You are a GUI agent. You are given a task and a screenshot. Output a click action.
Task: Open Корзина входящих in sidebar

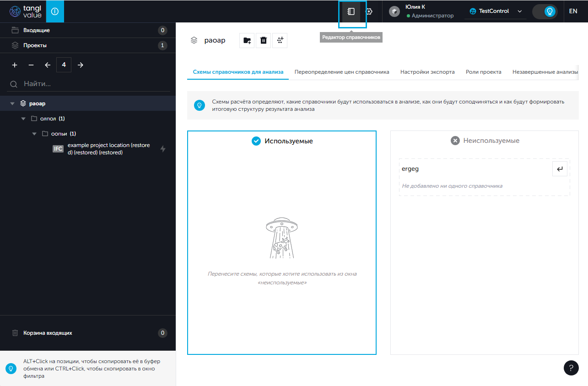click(48, 333)
